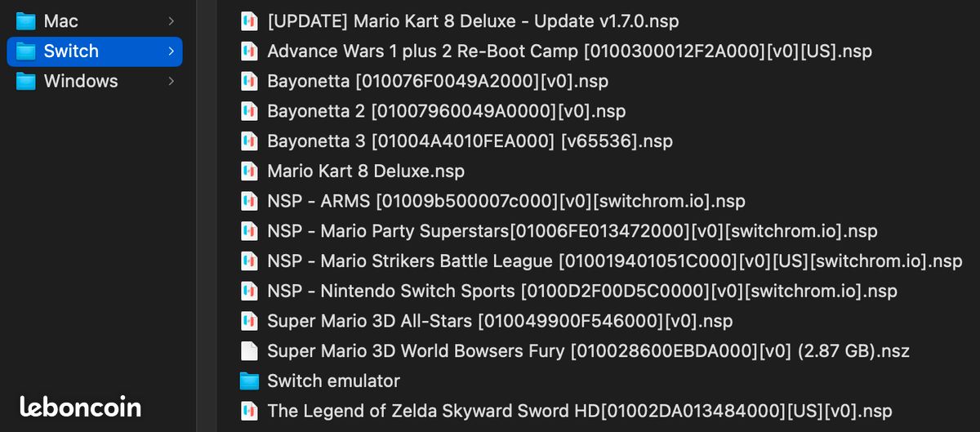Expand the Windows folder chevron
Viewport: 980px width, 432px height.
[x=171, y=81]
